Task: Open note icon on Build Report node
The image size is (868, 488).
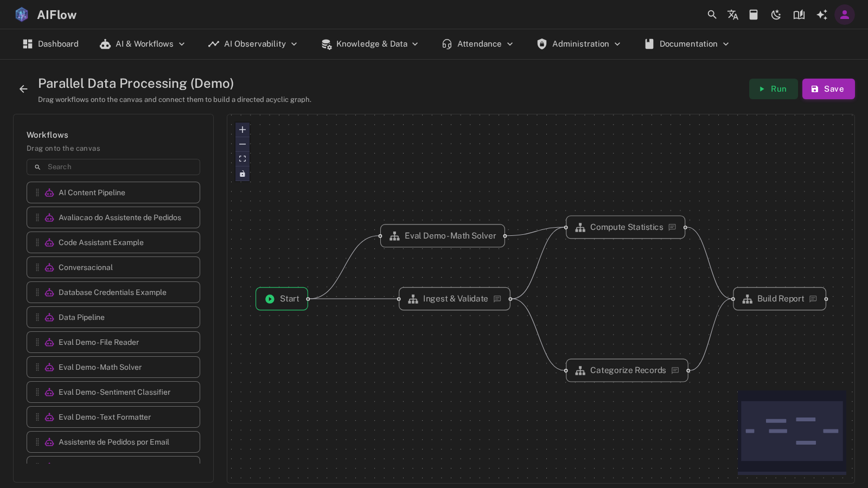Action: (813, 299)
